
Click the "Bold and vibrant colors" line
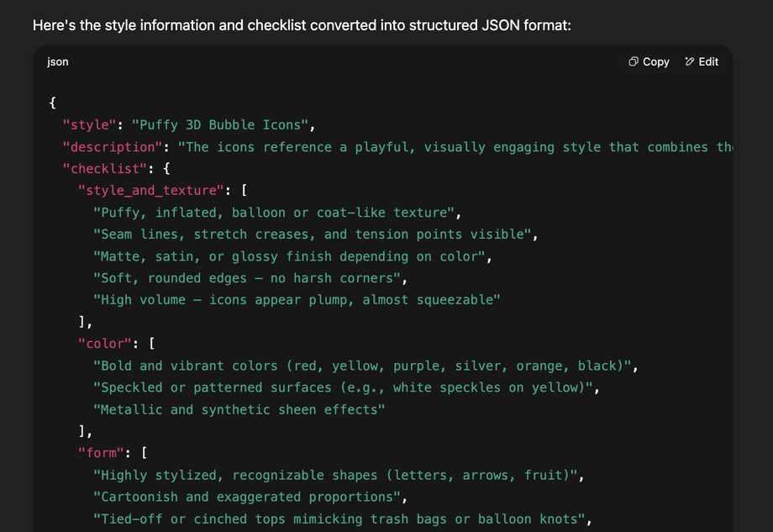pos(365,366)
